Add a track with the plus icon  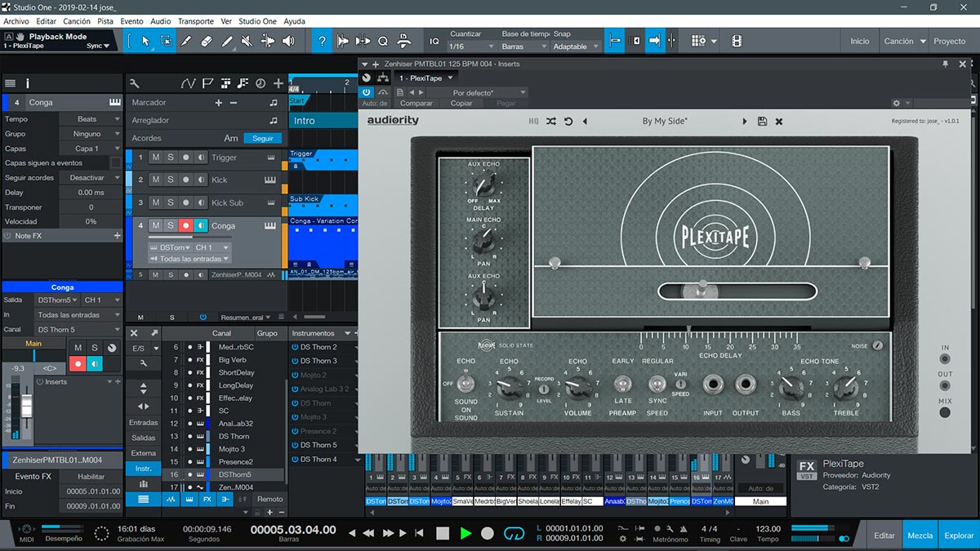278,83
